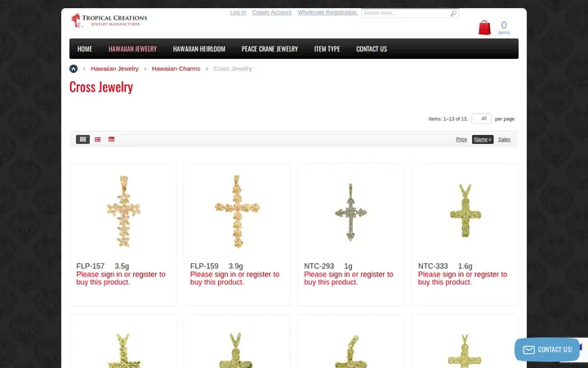Toggle the Name sort order
This screenshot has width=588, height=368.
483,139
